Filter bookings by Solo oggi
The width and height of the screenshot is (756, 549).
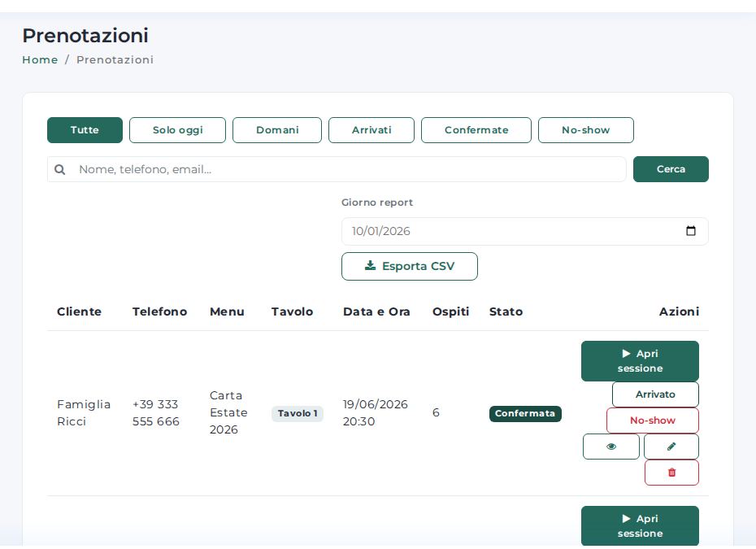(x=177, y=130)
